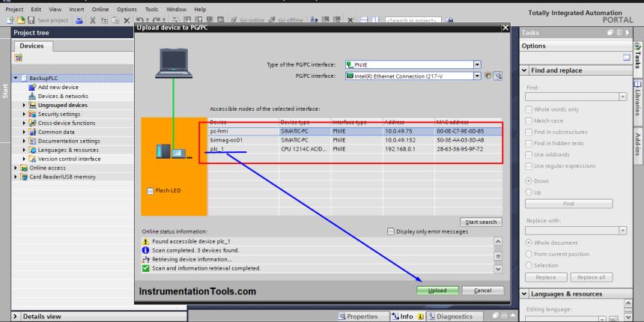This screenshot has width=644, height=322.
Task: Click the icon below the Devices tab
Action: 18,58
